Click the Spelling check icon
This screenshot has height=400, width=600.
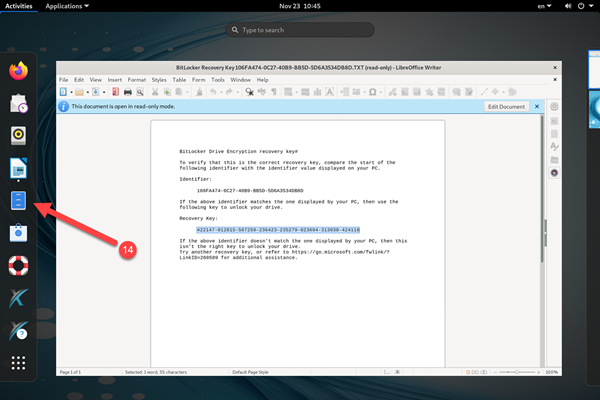point(262,92)
